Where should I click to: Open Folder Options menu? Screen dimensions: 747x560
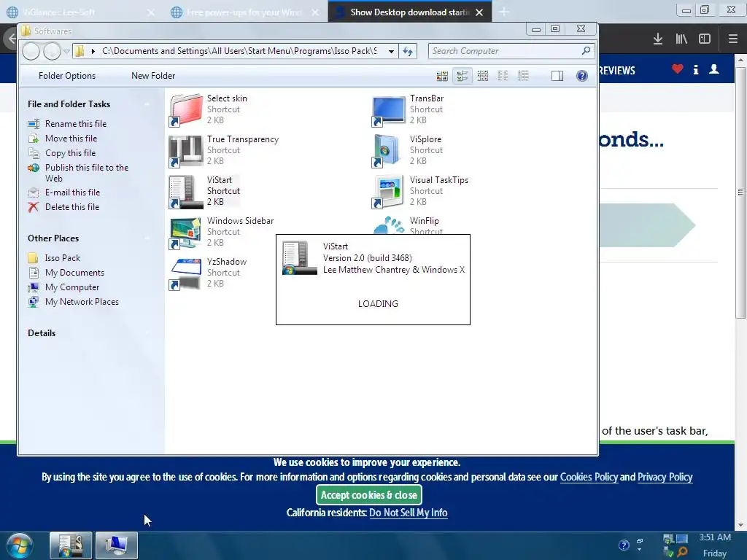[x=67, y=76]
